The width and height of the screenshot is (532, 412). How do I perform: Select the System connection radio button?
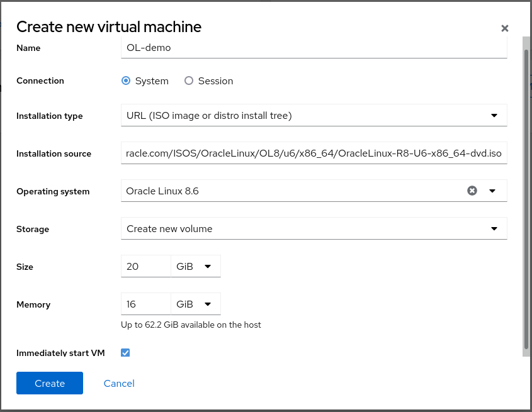tap(126, 81)
